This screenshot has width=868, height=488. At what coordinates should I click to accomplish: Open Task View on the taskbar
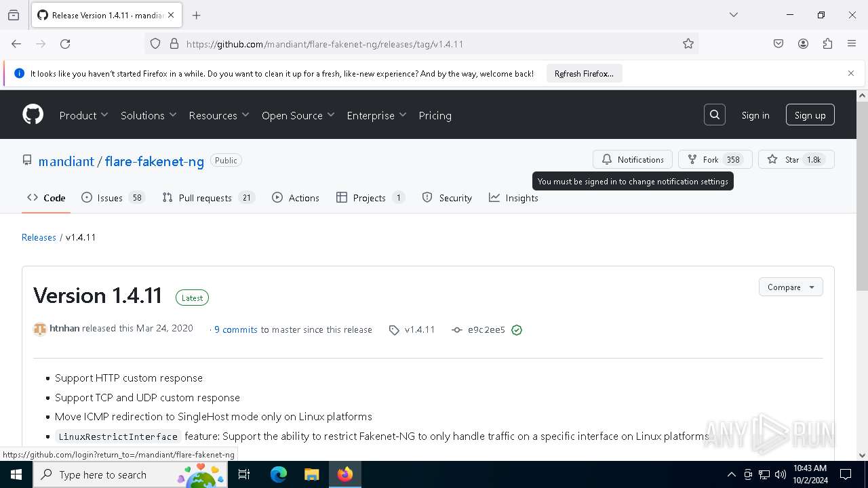coord(244,474)
